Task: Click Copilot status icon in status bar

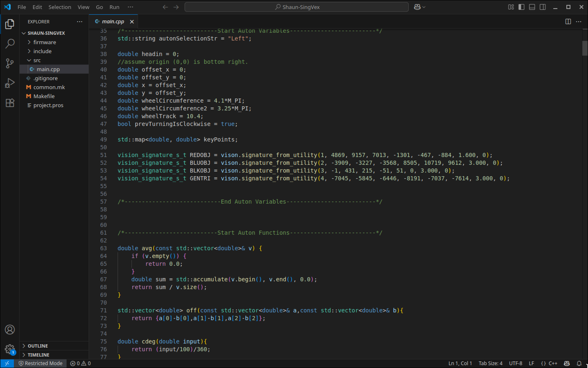Action: tap(567, 363)
